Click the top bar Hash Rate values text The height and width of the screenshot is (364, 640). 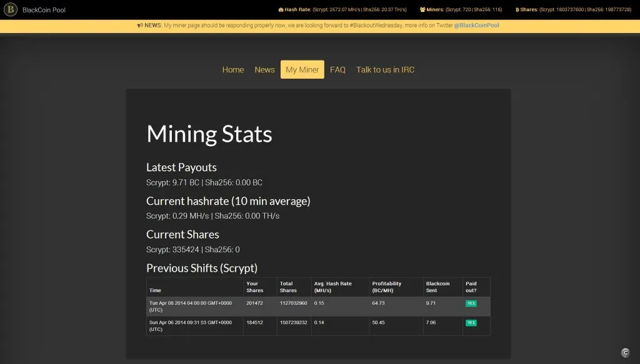pyautogui.click(x=359, y=10)
